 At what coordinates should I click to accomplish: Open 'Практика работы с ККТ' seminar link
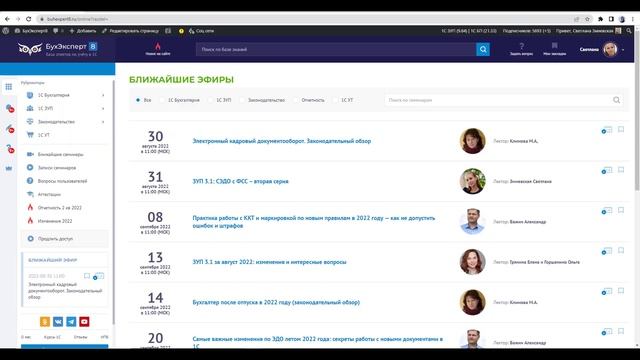coord(313,222)
